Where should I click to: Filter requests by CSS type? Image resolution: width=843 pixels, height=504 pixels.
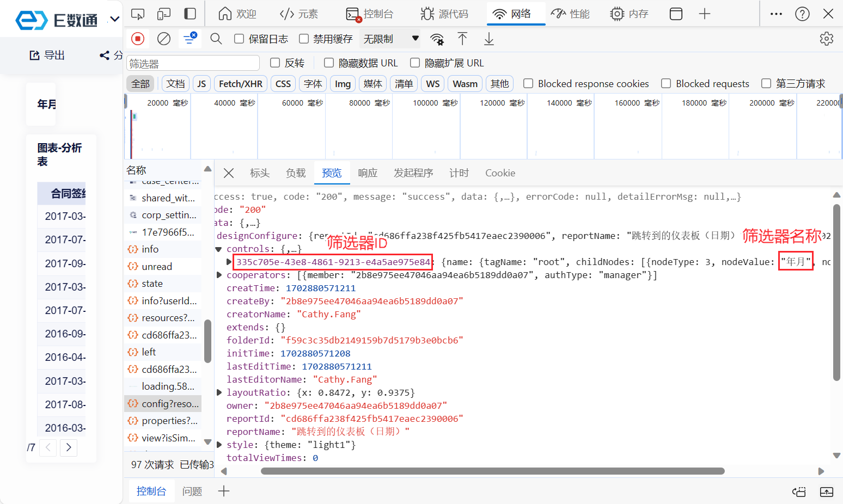pos(283,83)
